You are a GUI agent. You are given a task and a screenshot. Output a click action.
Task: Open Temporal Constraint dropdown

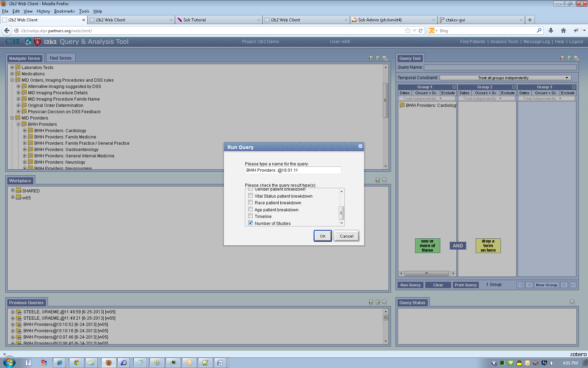(505, 78)
